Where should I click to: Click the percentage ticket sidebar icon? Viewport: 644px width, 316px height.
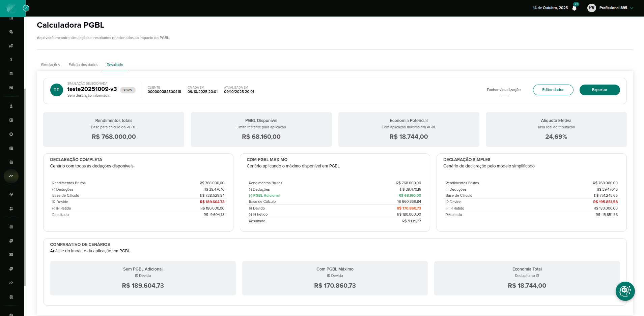pyautogui.click(x=11, y=255)
